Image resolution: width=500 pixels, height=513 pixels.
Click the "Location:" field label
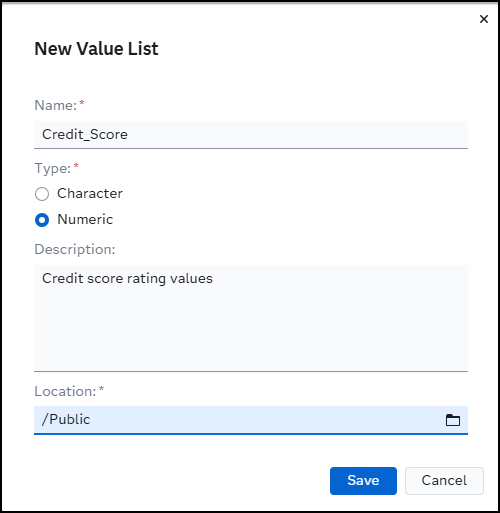[x=65, y=391]
